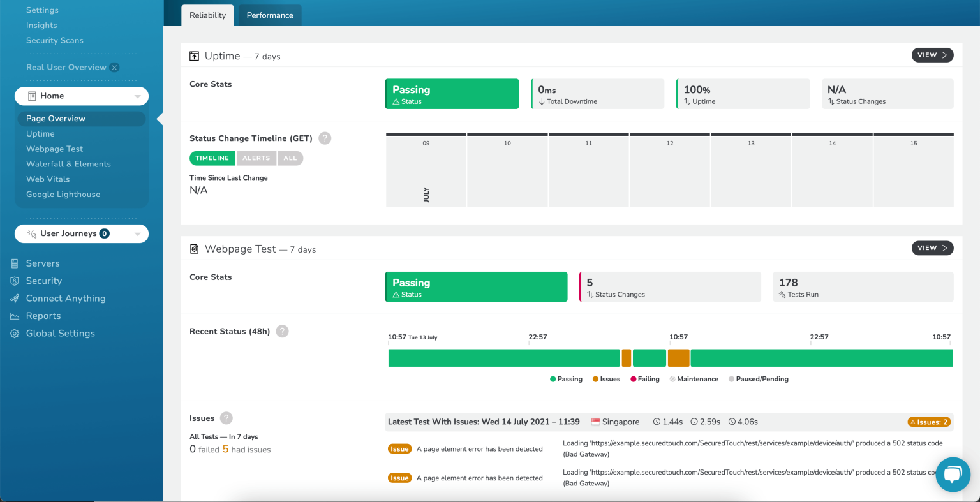Open Security via the shield icon
The width and height of the screenshot is (980, 502).
pyautogui.click(x=14, y=281)
